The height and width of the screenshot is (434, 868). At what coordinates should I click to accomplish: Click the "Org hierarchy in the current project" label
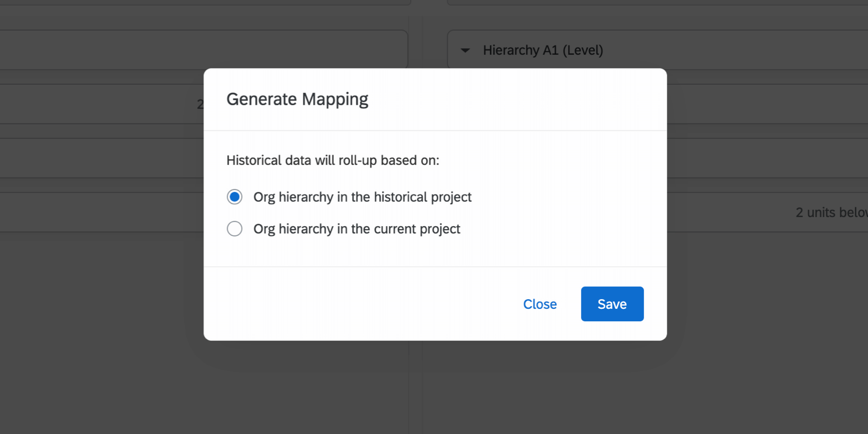[x=356, y=229]
